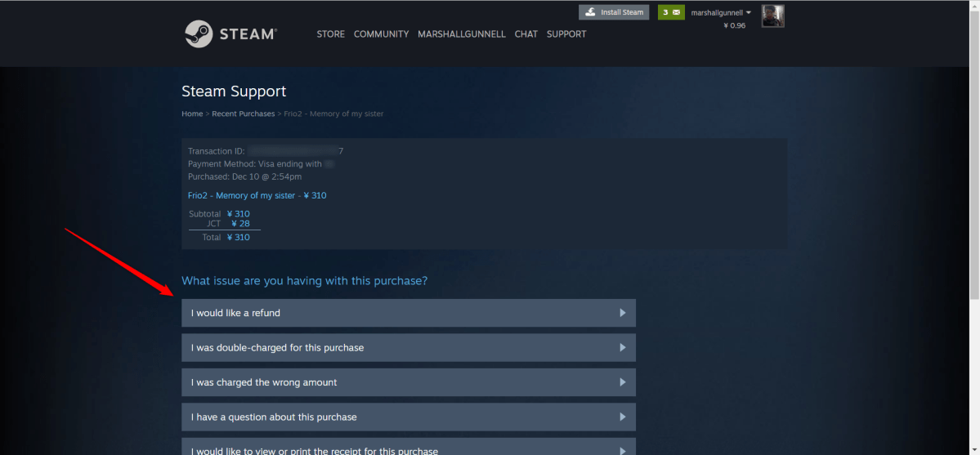Image resolution: width=980 pixels, height=455 pixels.
Task: Open the SUPPORT menu item
Action: [566, 34]
